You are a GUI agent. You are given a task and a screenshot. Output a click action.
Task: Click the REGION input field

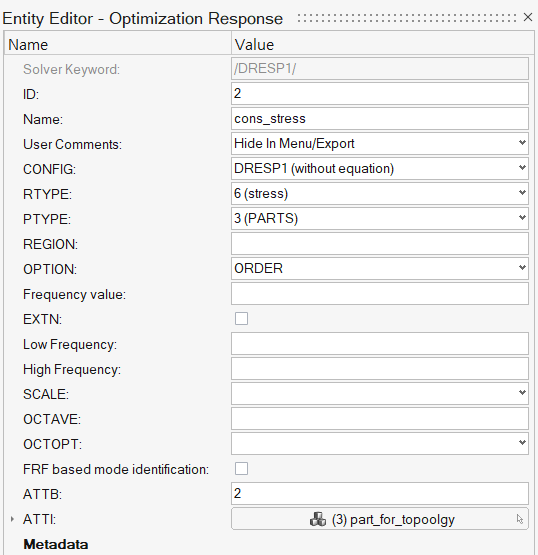point(380,244)
